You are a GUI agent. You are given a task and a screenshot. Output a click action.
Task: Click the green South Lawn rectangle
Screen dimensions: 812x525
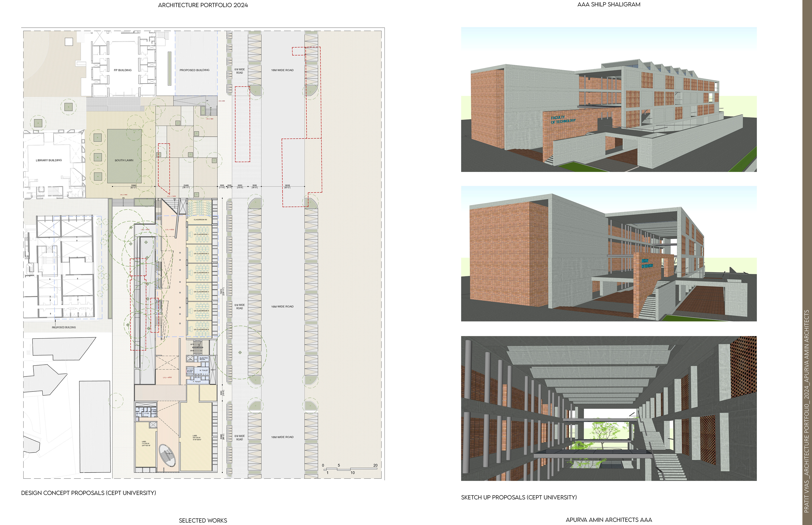click(x=124, y=156)
